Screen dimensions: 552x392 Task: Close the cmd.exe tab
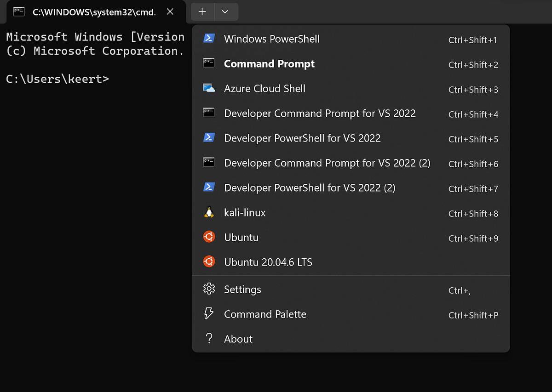[x=170, y=11]
